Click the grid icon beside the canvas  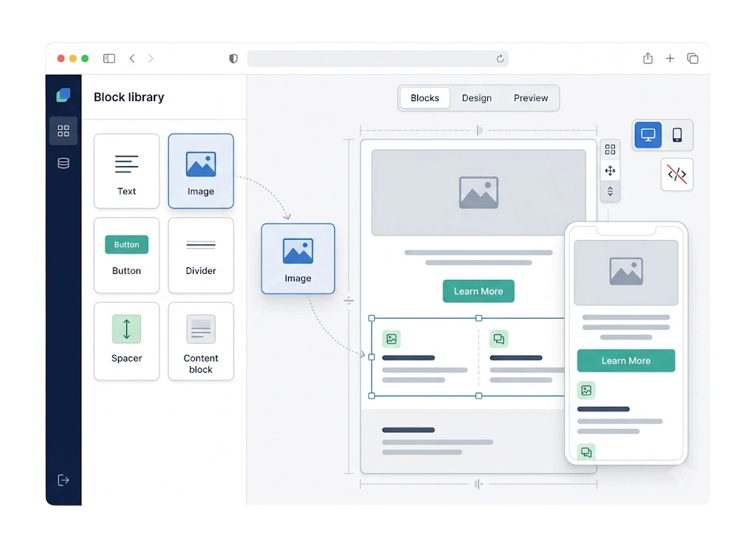pyautogui.click(x=610, y=149)
